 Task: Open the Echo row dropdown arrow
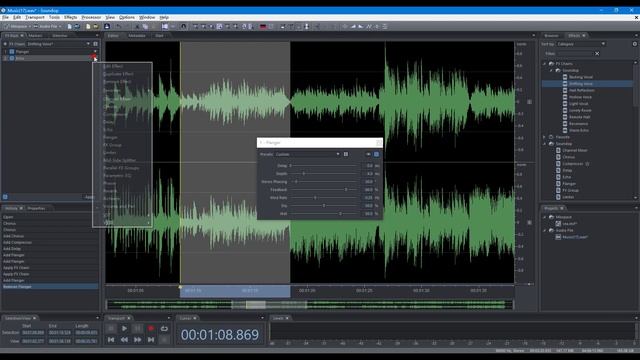click(95, 58)
